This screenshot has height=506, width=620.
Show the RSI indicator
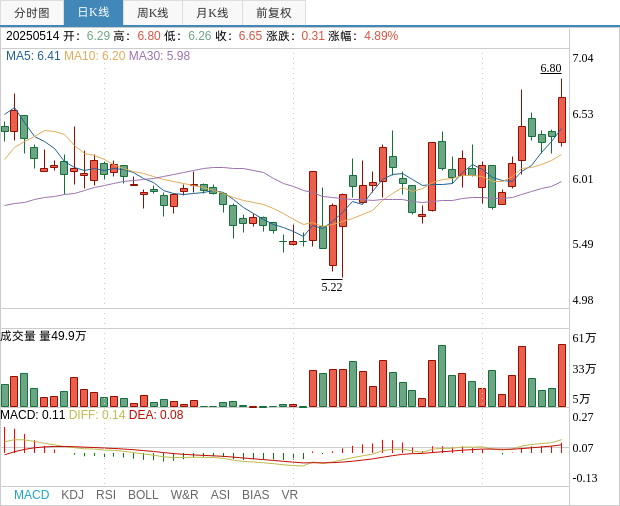click(x=106, y=495)
